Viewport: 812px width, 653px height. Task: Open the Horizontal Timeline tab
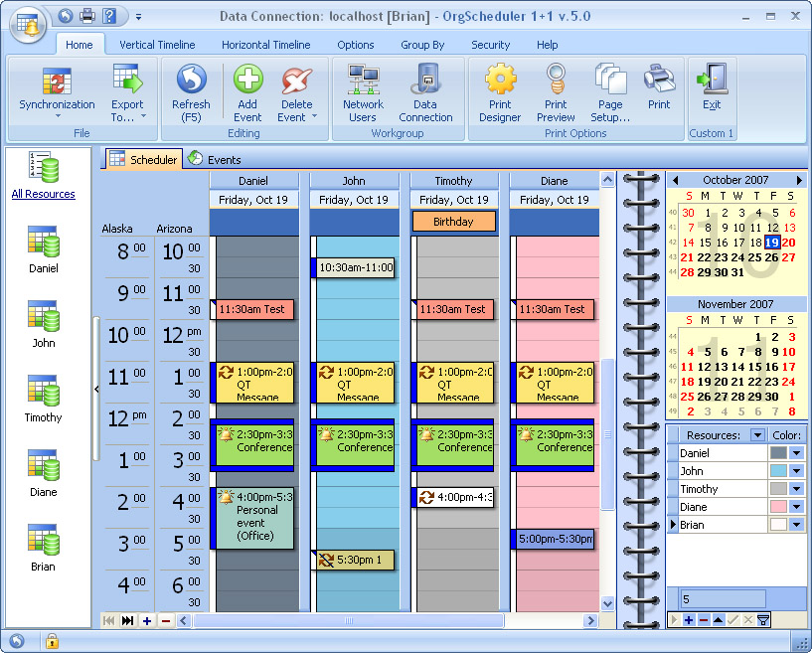[266, 45]
